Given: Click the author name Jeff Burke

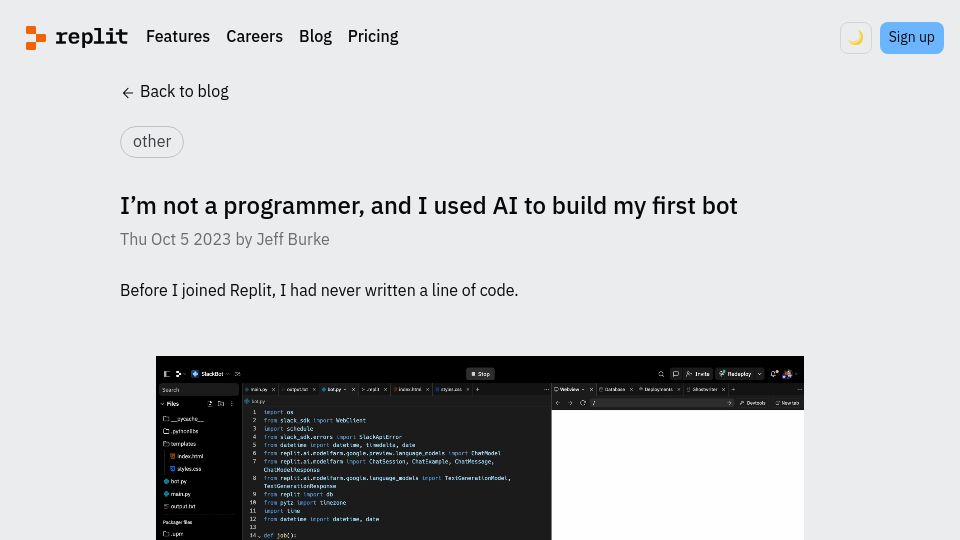Looking at the screenshot, I should point(293,239).
